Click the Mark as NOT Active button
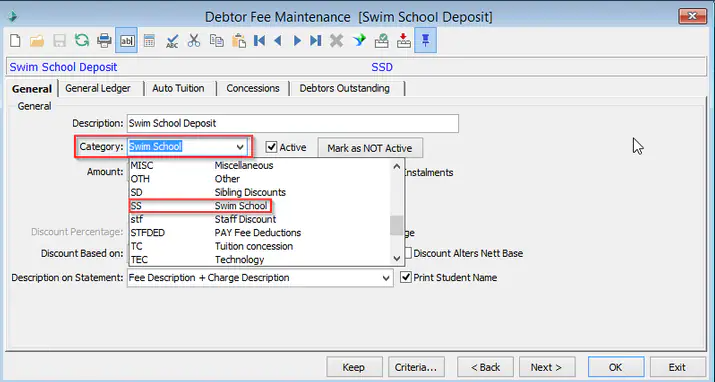Screen dimensions: 715x382 click(370, 148)
